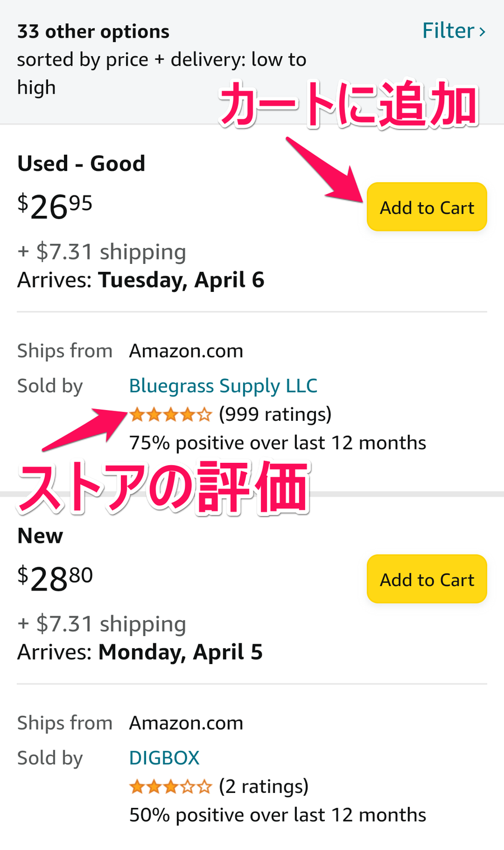Open DIGBOX seller page
The width and height of the screenshot is (504, 850).
pos(164,758)
